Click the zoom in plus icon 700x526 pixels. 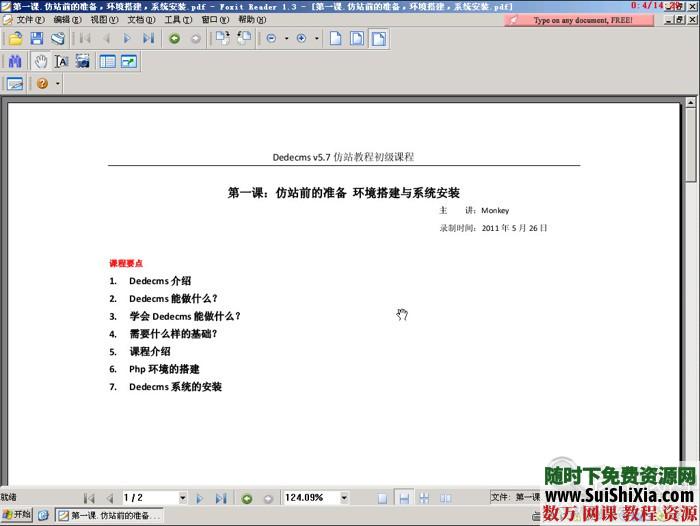pos(301,39)
